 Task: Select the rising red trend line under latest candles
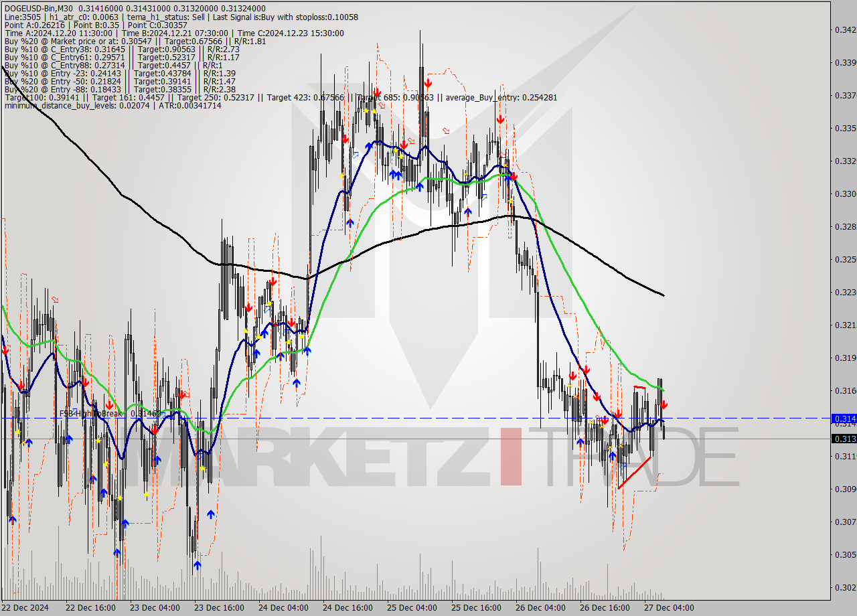pos(634,473)
